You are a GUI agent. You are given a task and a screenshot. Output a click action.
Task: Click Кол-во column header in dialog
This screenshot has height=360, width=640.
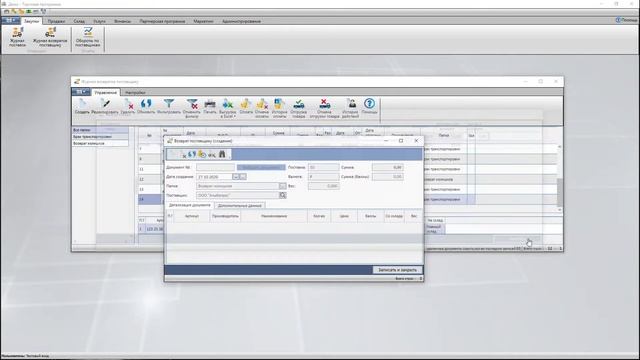319,216
